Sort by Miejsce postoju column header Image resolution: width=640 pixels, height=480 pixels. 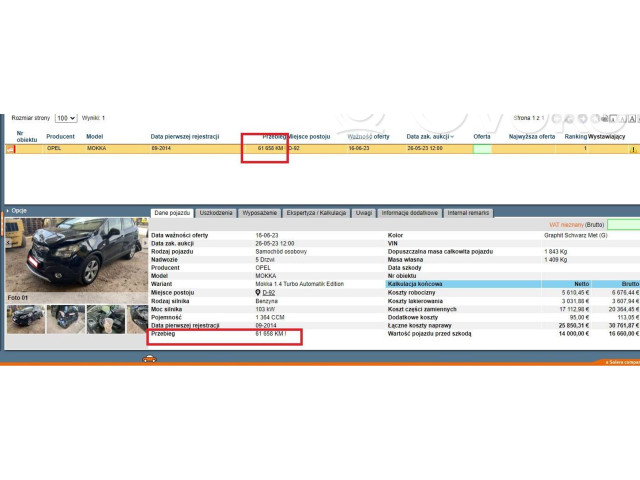coord(309,136)
